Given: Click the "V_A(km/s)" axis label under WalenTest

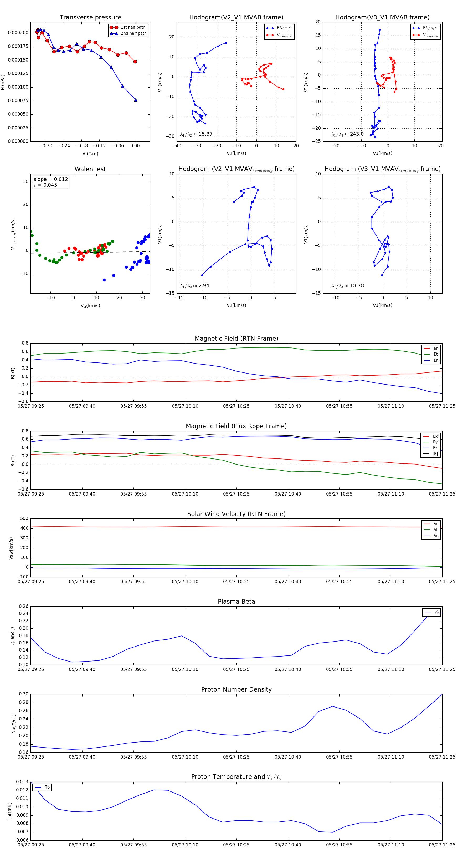Looking at the screenshot, I should [x=90, y=306].
